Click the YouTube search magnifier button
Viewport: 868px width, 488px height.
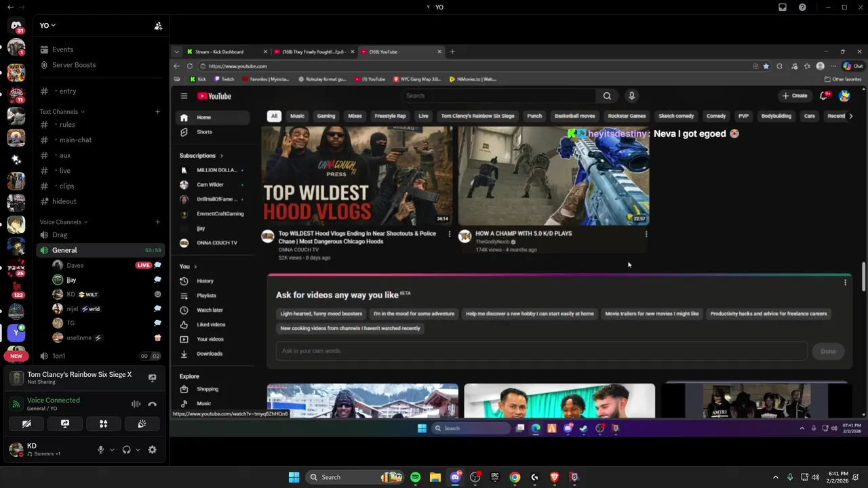[x=607, y=96]
